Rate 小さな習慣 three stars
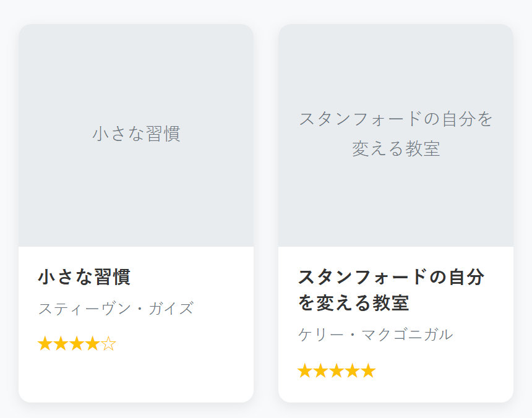Screen dimensions: 532x418 tap(77, 344)
